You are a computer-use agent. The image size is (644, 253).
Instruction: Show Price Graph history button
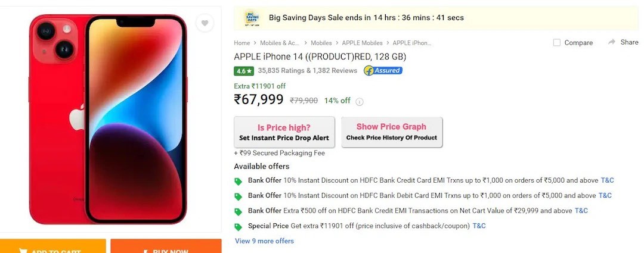coord(391,132)
